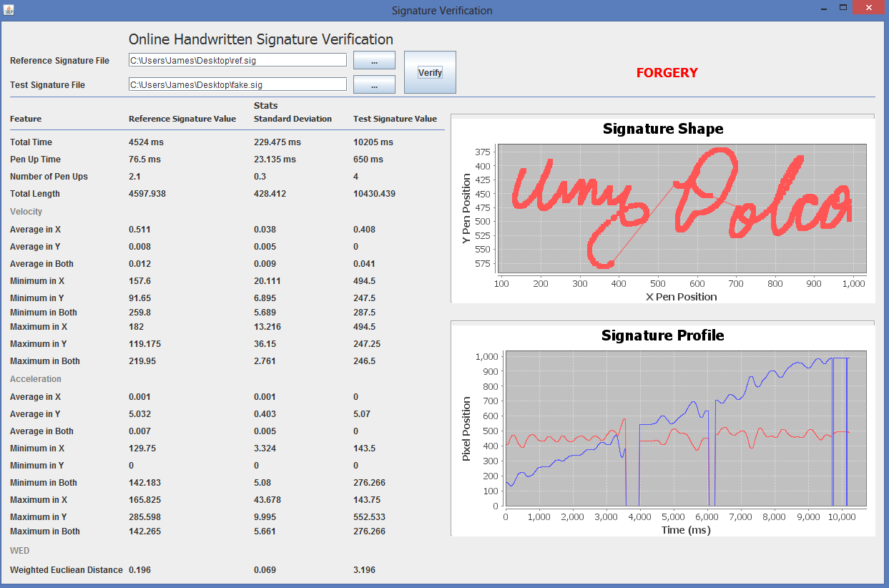Image resolution: width=889 pixels, height=588 pixels.
Task: Click the Velocity section heading
Action: (x=26, y=212)
